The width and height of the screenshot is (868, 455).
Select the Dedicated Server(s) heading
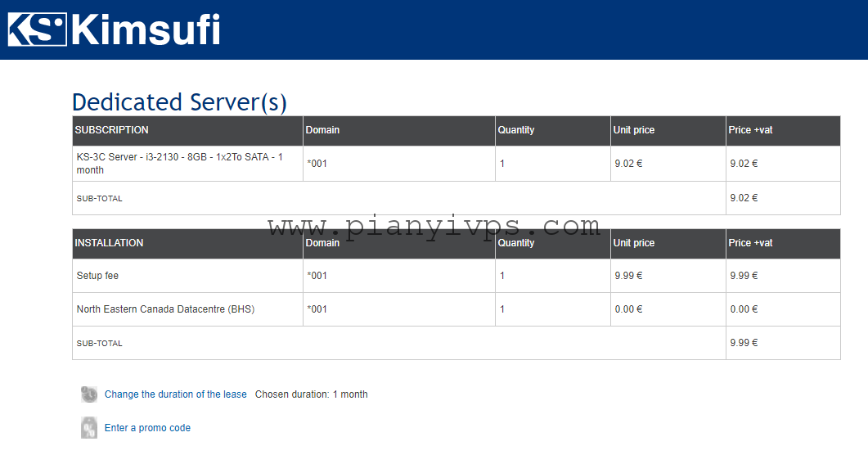(x=179, y=102)
